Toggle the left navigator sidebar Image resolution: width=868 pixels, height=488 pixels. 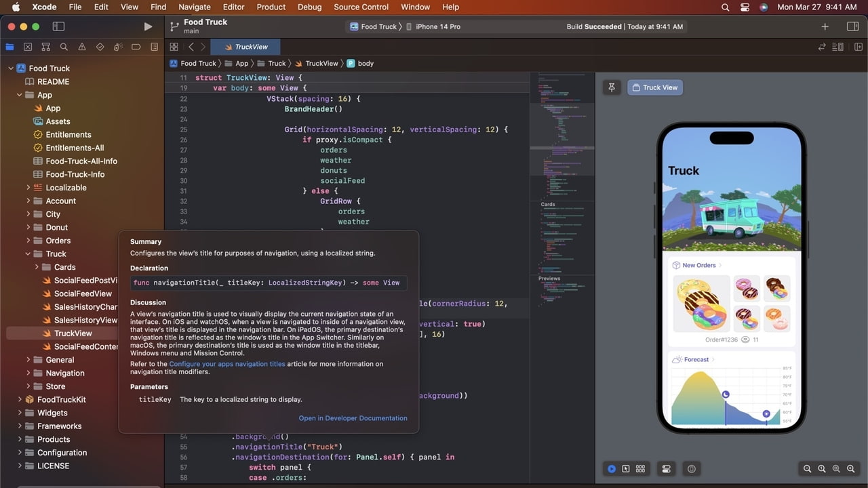point(58,26)
